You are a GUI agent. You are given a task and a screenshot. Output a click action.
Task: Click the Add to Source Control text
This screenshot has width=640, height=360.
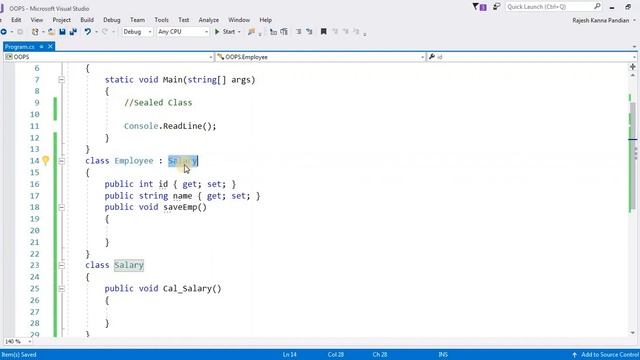pyautogui.click(x=610, y=355)
